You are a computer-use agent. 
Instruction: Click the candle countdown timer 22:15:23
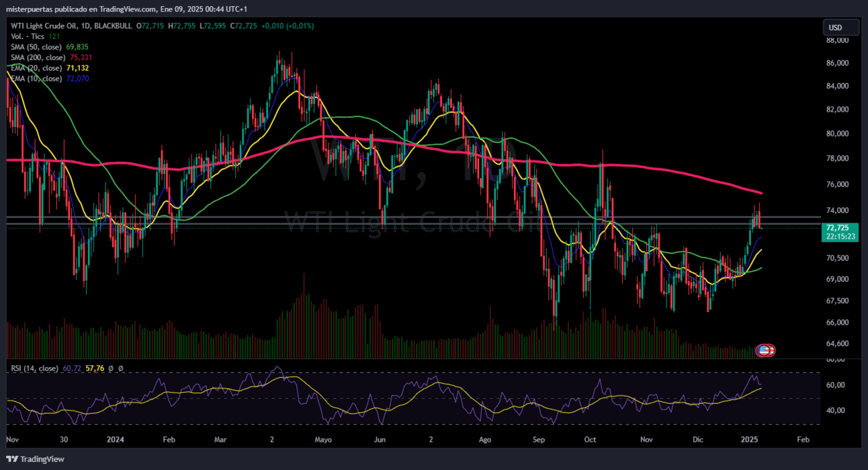click(x=840, y=237)
